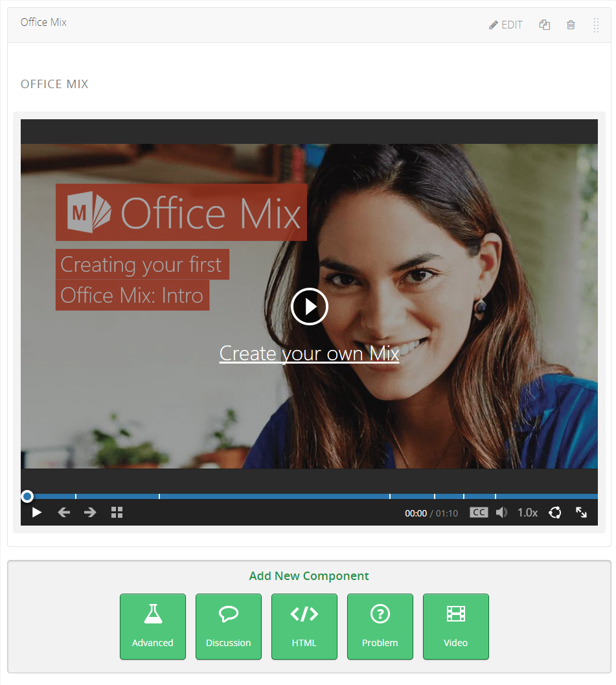Add an HTML component
The height and width of the screenshot is (685, 616).
304,627
